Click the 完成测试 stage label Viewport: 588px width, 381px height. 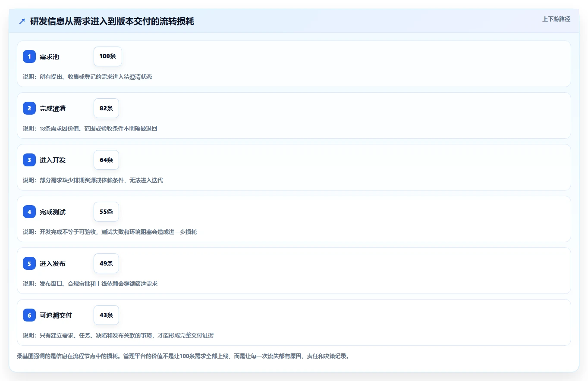[53, 212]
